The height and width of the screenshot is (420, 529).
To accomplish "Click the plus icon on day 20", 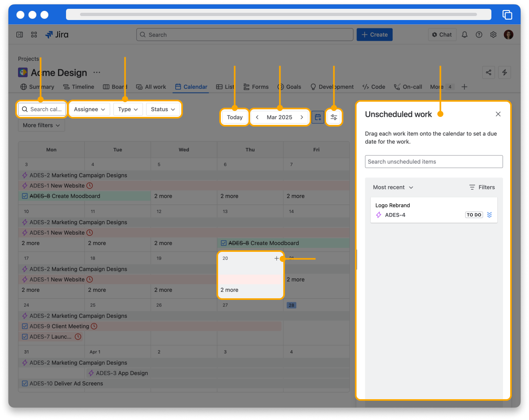I will point(277,258).
